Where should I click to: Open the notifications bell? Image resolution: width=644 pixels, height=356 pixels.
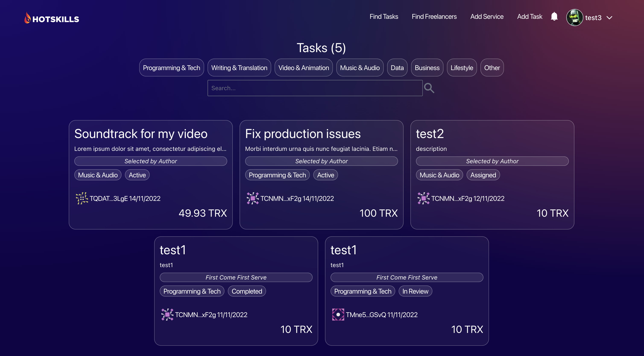554,16
